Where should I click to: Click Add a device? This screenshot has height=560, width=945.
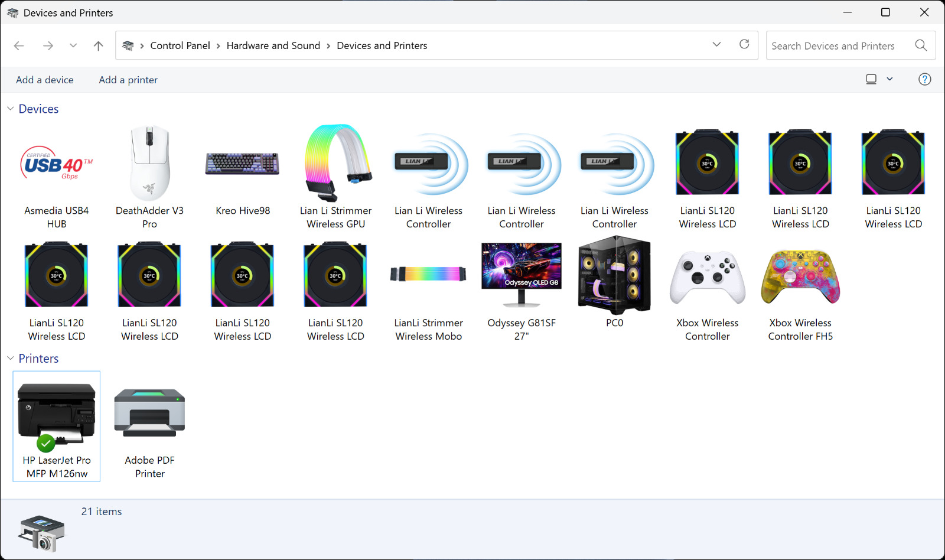click(45, 80)
